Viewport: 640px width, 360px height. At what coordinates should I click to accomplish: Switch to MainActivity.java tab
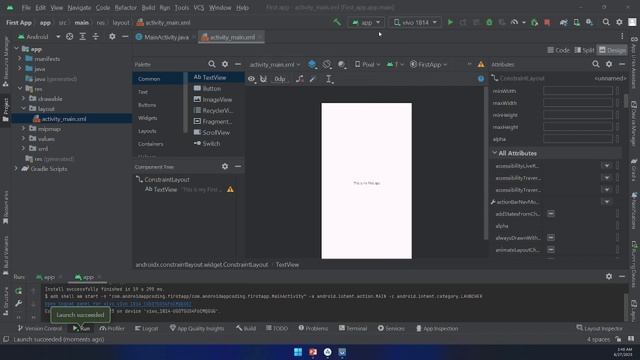click(x=166, y=37)
